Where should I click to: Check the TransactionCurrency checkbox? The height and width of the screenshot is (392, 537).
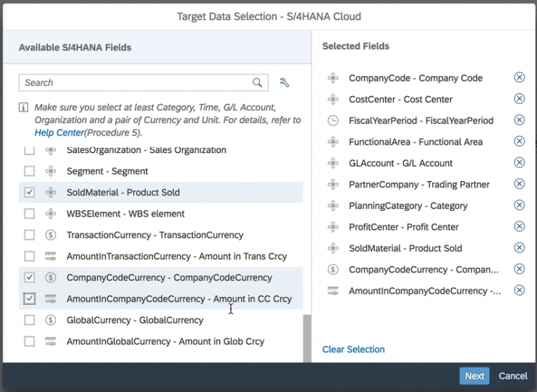click(x=29, y=235)
